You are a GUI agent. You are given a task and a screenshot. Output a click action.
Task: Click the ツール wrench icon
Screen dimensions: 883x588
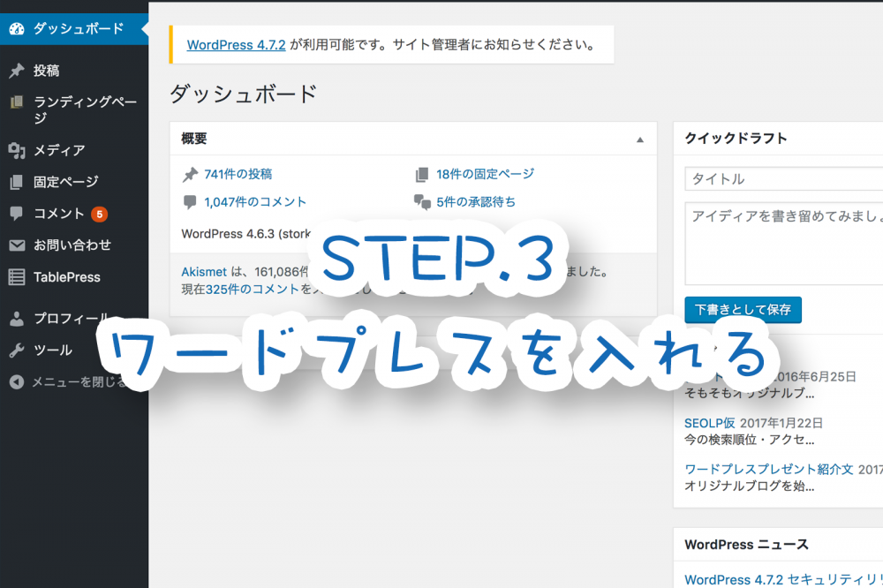click(x=17, y=351)
